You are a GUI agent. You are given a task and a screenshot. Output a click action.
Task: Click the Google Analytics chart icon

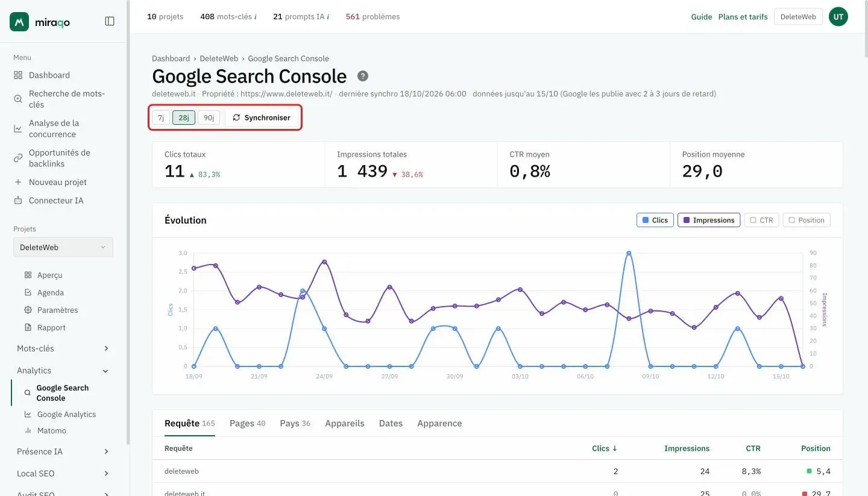pyautogui.click(x=28, y=414)
